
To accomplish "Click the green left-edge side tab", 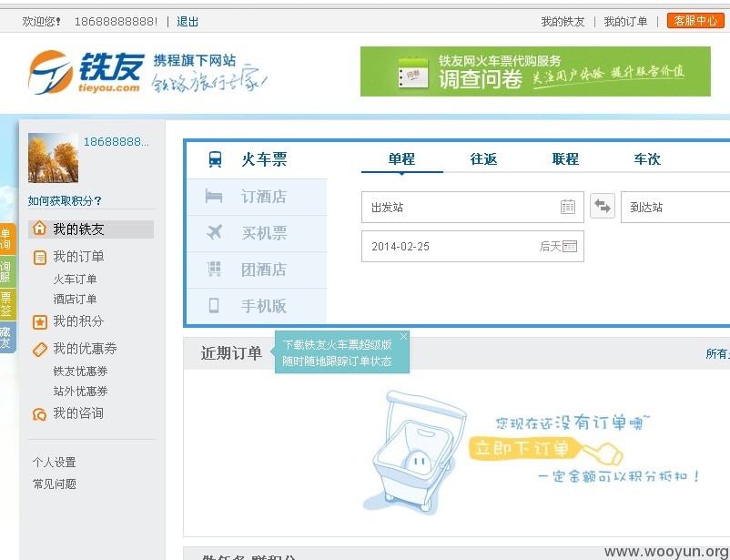I will point(7,271).
